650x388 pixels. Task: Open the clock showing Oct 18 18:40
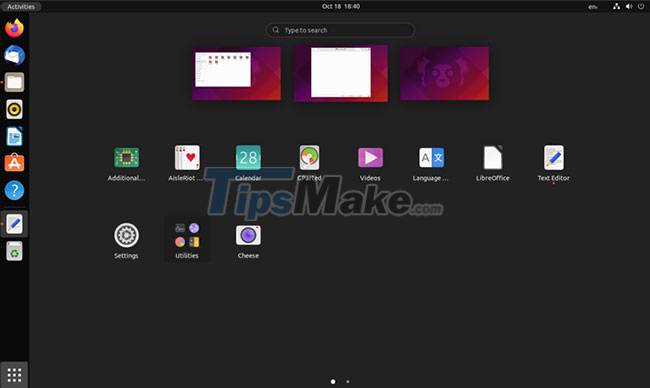point(341,6)
